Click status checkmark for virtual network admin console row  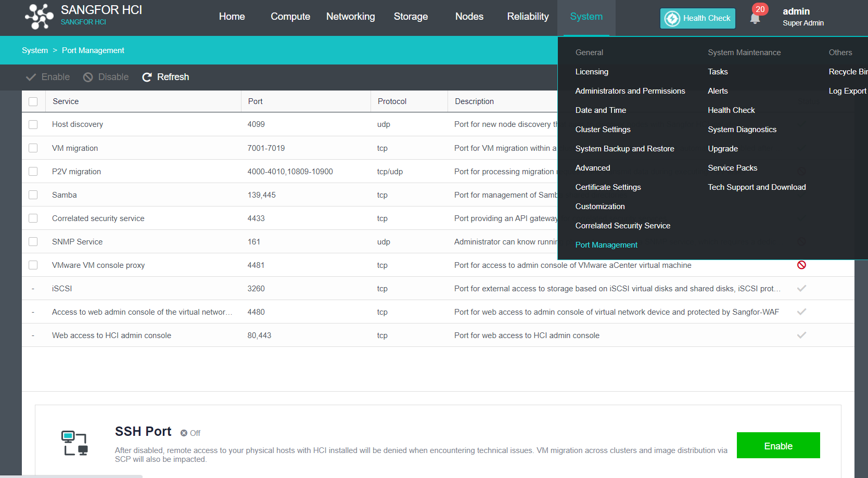pos(801,312)
